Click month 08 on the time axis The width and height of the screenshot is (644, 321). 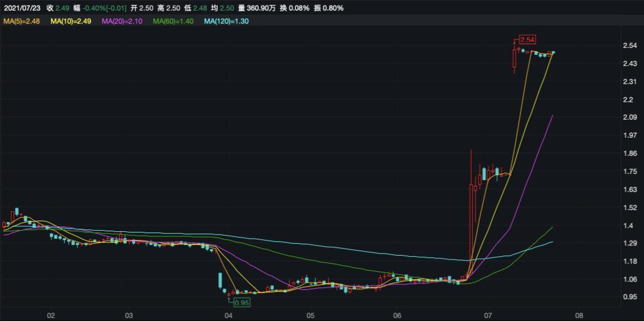[x=578, y=315]
